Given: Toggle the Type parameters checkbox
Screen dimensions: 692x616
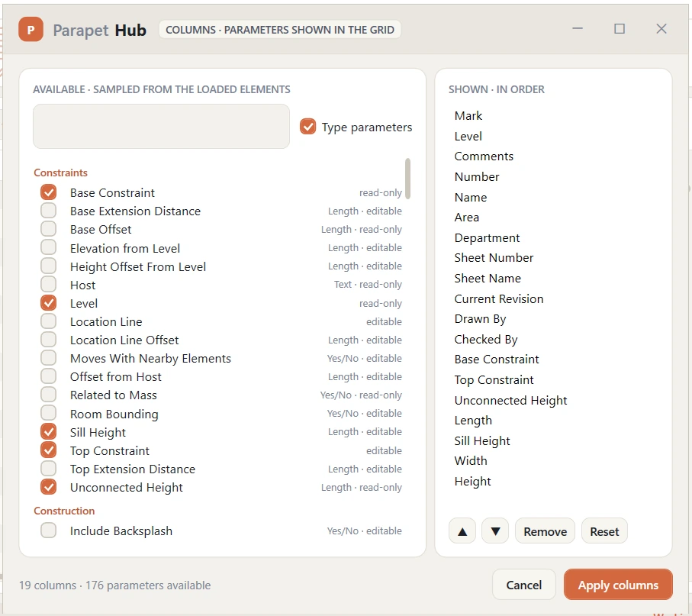Looking at the screenshot, I should point(307,127).
